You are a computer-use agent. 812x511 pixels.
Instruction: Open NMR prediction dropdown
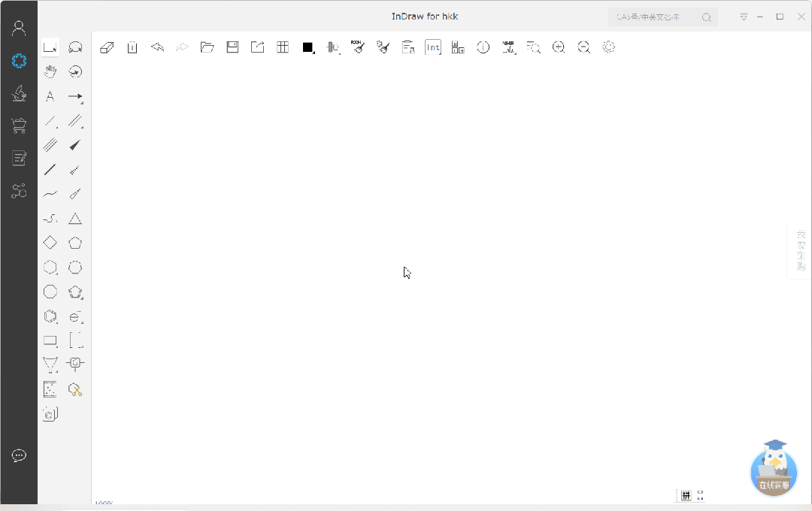tap(508, 47)
